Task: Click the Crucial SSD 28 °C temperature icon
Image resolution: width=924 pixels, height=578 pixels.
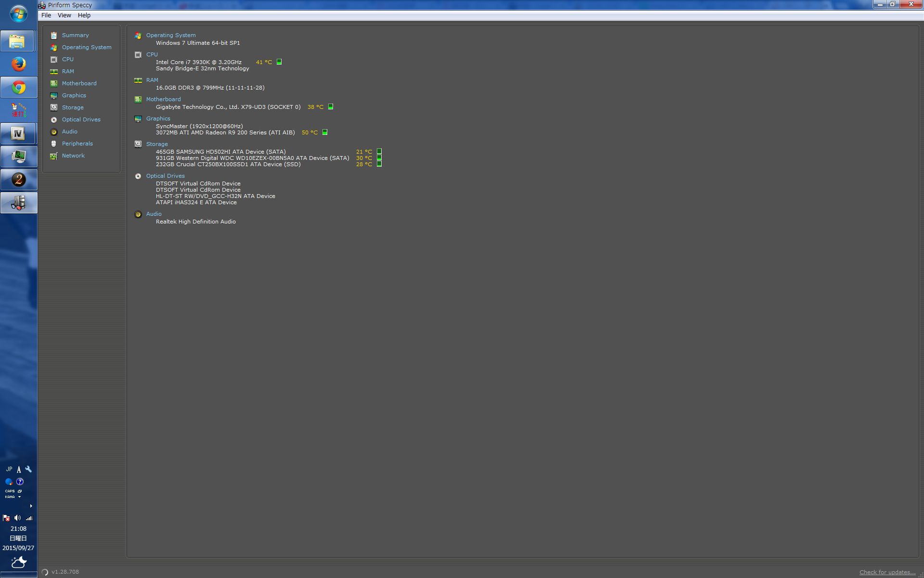Action: point(379,164)
